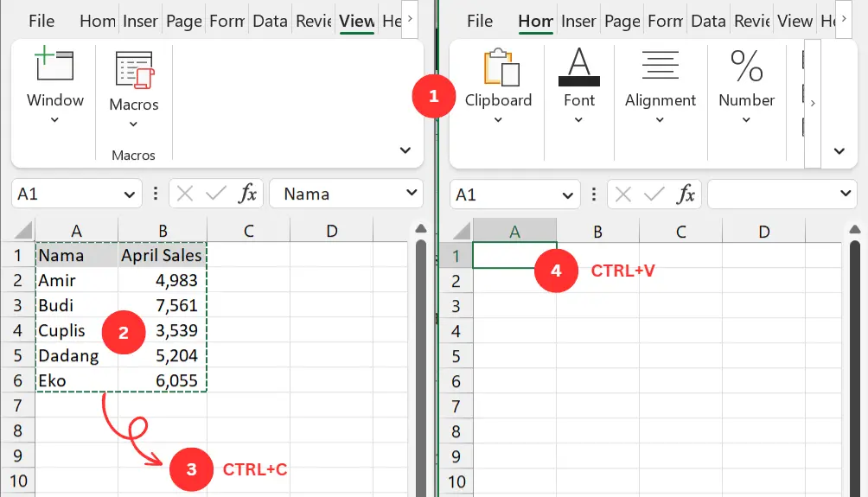Expand the left window Name Box dropdown

point(130,194)
